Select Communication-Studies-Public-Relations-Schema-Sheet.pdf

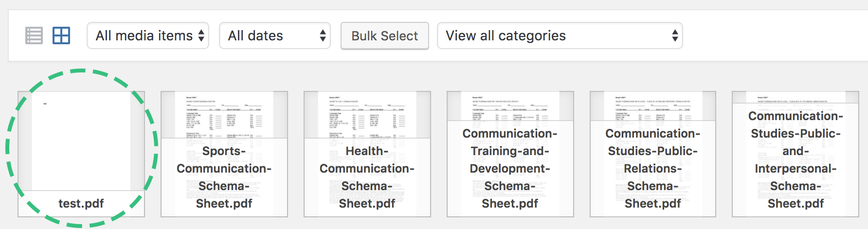653,154
